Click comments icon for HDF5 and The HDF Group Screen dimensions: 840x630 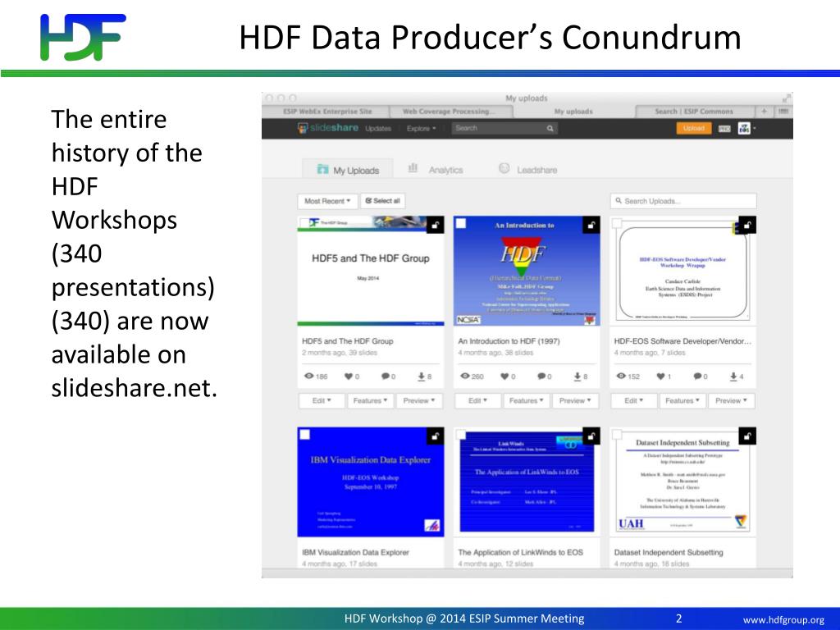click(x=386, y=376)
